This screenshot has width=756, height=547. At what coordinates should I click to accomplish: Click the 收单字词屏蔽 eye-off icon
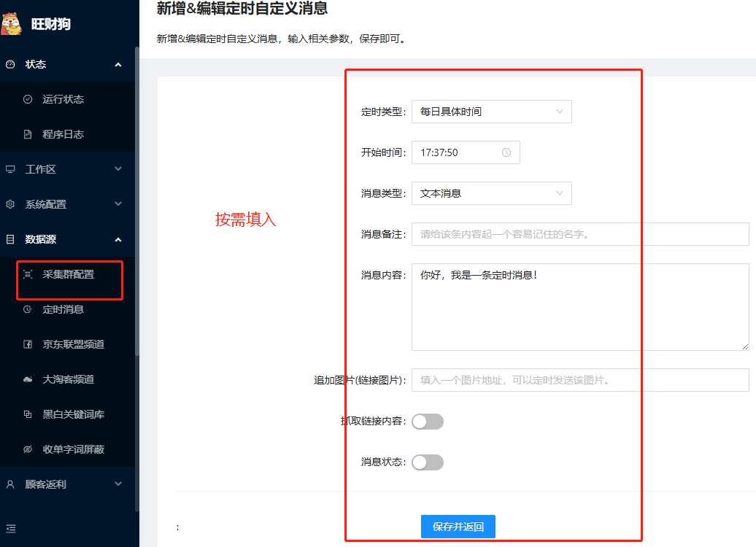(28, 449)
